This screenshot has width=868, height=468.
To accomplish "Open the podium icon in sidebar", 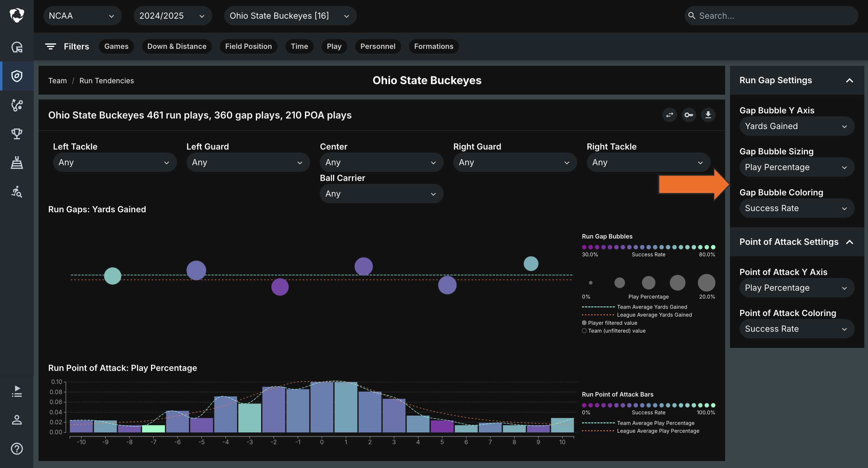I will [17, 163].
